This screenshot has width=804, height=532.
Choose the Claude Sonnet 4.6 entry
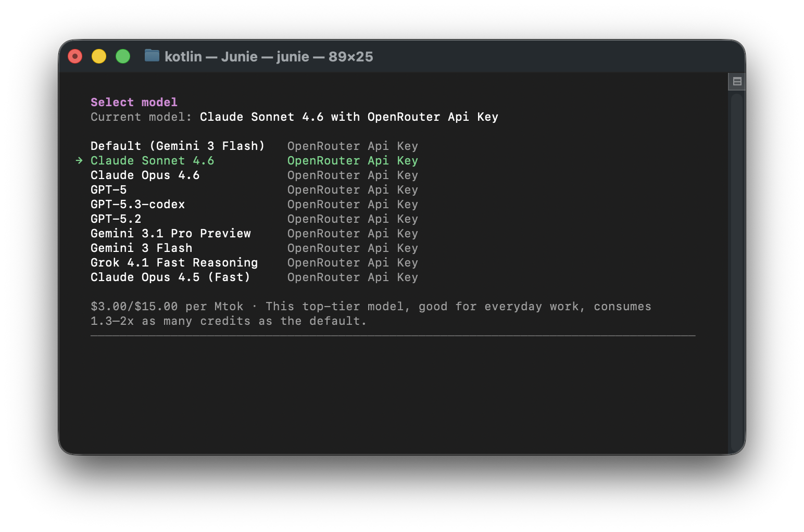tap(152, 161)
